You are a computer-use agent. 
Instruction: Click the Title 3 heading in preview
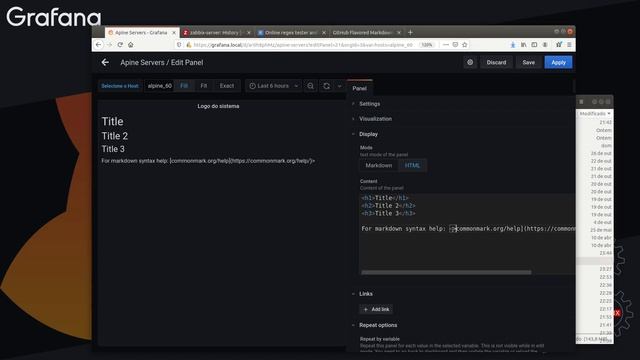pos(113,149)
